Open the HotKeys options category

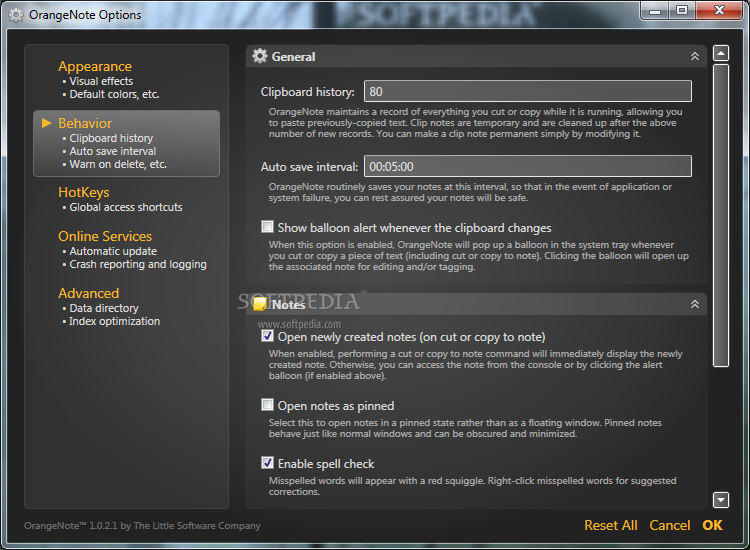pyautogui.click(x=84, y=192)
